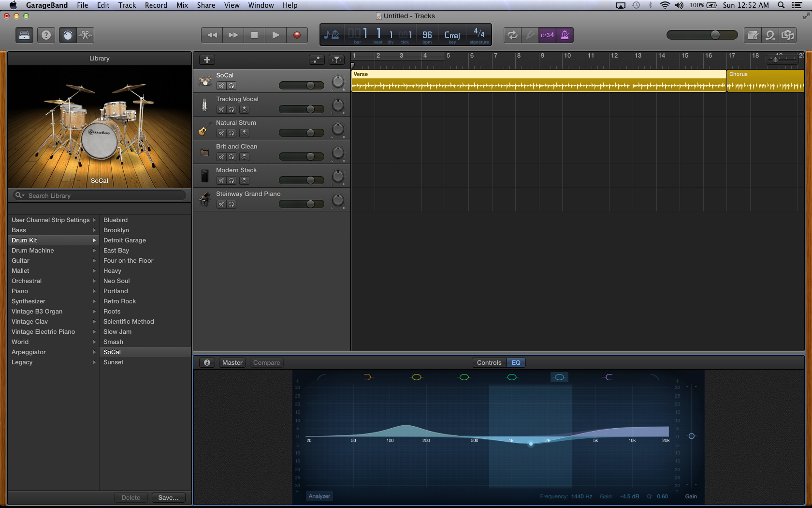
Task: Open the Editors scissors button
Action: [86, 35]
